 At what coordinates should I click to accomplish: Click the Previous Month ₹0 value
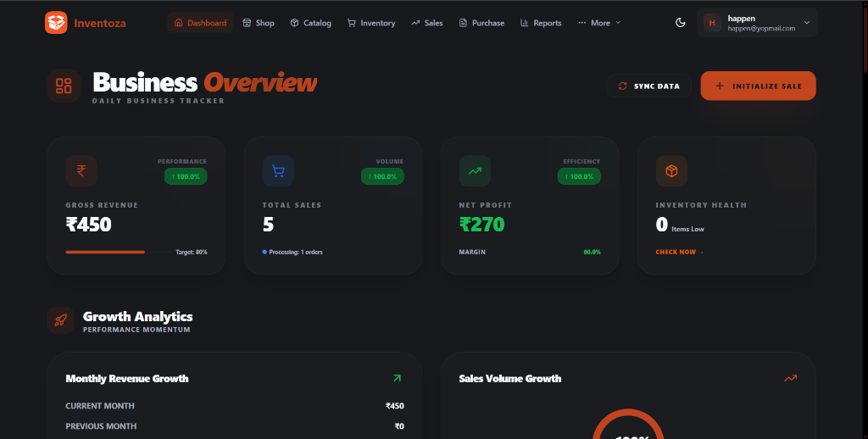point(399,426)
